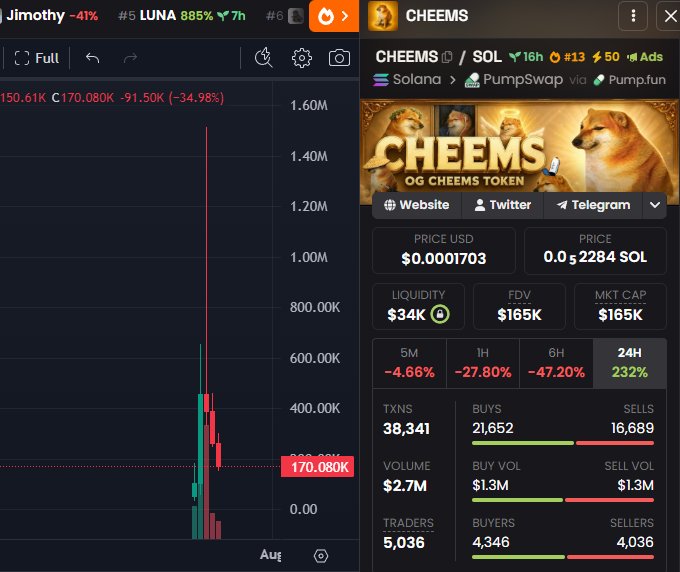The width and height of the screenshot is (680, 572).
Task: Click the trending rank #13 badge
Action: (x=567, y=57)
